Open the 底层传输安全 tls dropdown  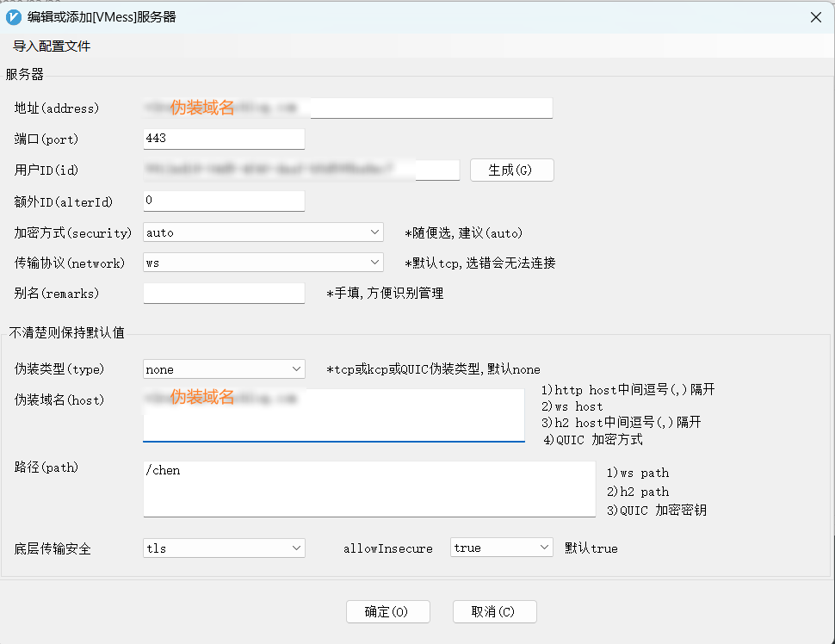(x=224, y=548)
